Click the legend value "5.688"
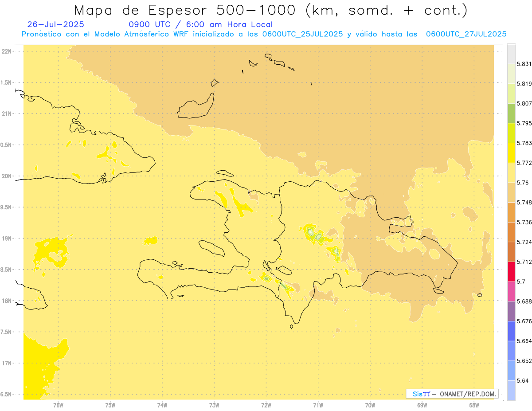The width and height of the screenshot is (532, 411). 524,301
